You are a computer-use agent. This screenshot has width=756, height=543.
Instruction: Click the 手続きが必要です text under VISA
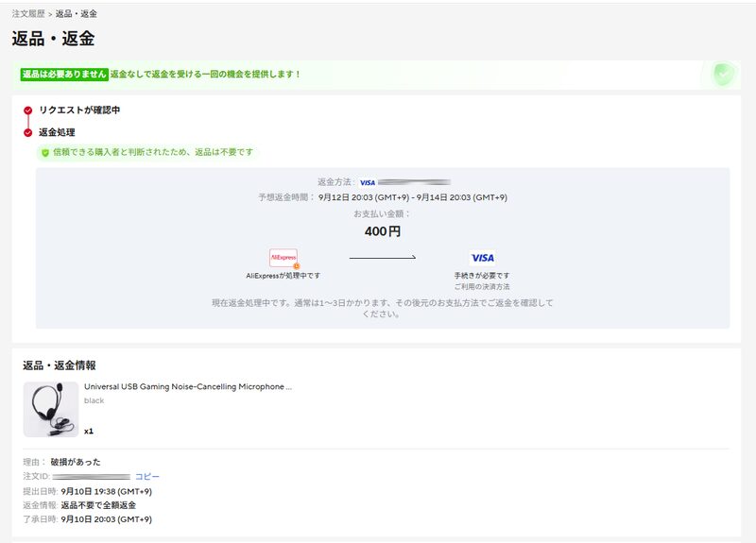[x=482, y=276]
